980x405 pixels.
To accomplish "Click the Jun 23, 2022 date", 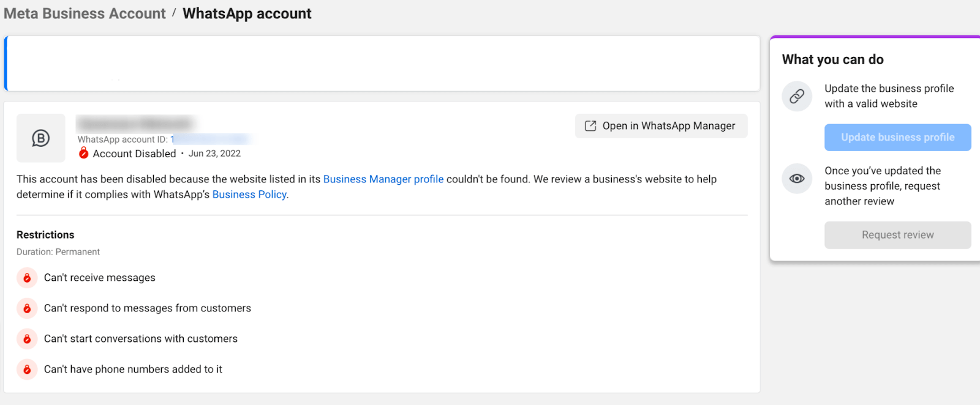I will point(214,154).
